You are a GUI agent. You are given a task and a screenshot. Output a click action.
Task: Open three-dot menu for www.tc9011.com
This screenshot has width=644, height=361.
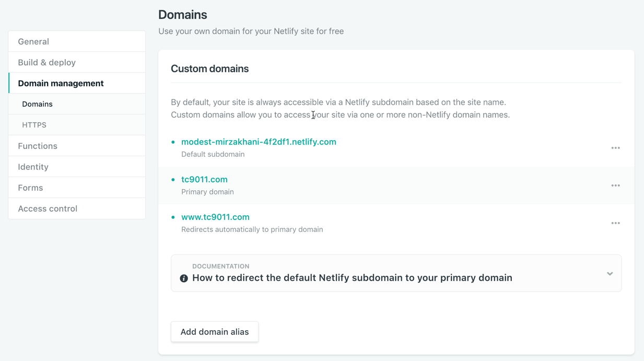615,223
